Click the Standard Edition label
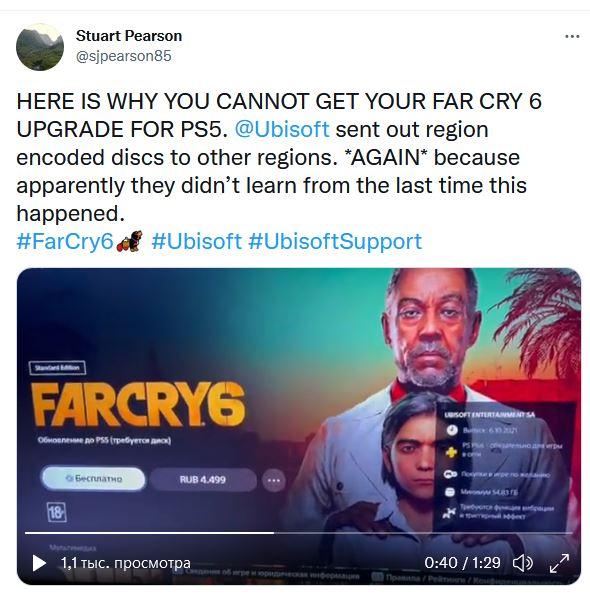This screenshot has width=590, height=599. click(x=57, y=368)
